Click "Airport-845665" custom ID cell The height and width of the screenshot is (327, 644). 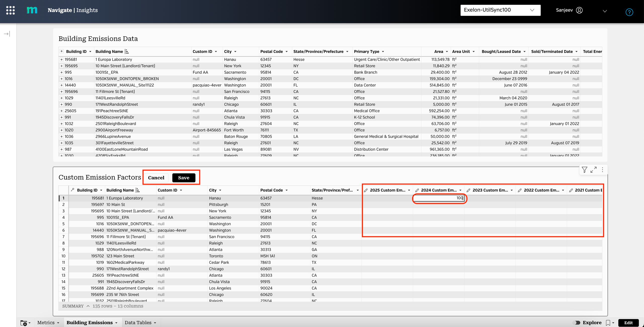pyautogui.click(x=207, y=130)
